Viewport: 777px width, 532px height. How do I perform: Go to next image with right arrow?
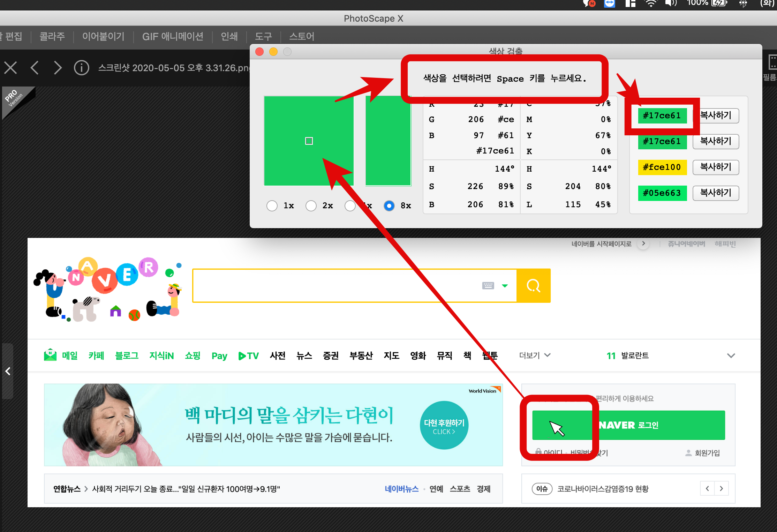(x=58, y=68)
